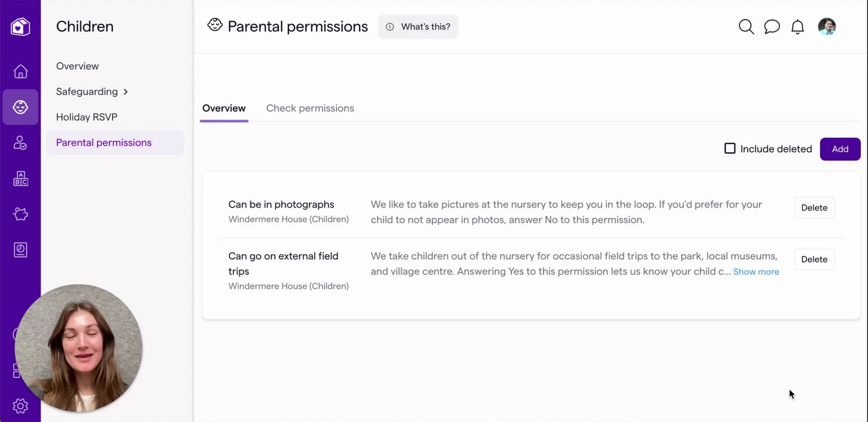Image resolution: width=868 pixels, height=422 pixels.
Task: Select the Overview tab
Action: tap(224, 108)
